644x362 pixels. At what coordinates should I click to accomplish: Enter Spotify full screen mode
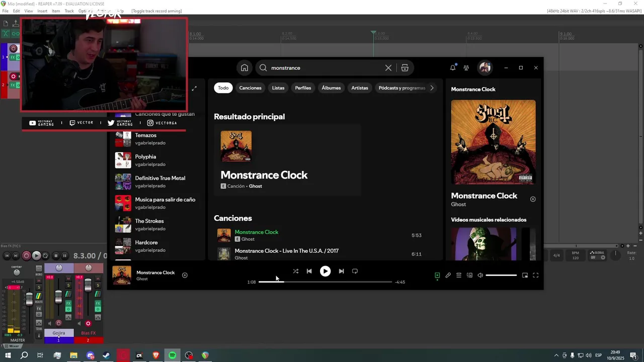[x=535, y=275]
